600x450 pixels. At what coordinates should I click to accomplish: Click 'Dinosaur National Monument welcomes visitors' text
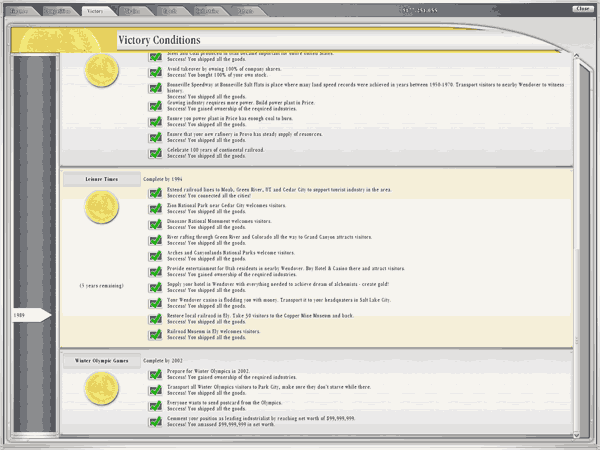pos(219,221)
